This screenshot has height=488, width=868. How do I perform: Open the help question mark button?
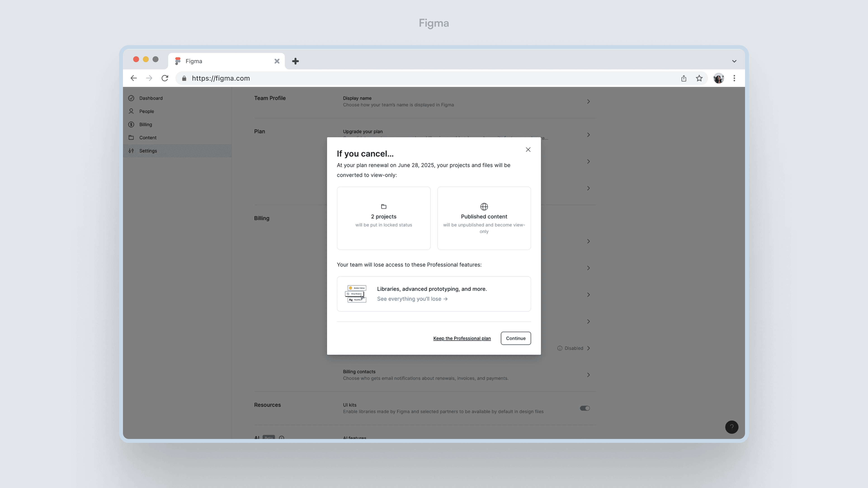tap(731, 427)
